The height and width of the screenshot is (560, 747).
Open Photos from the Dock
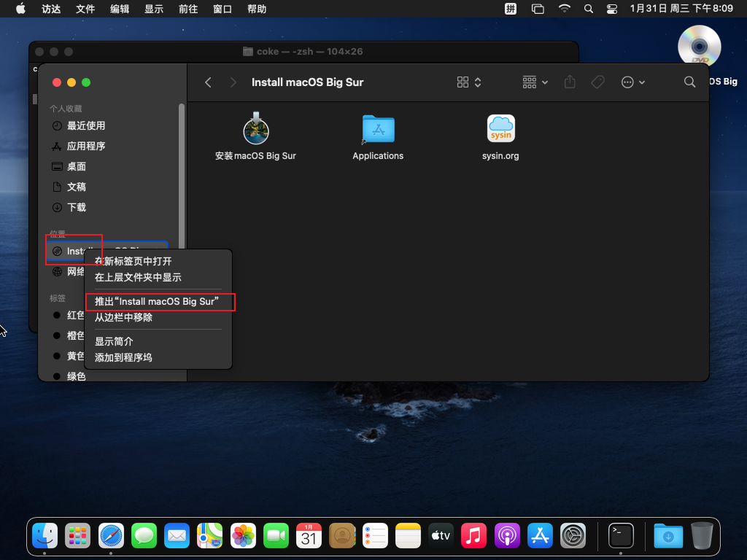click(x=243, y=535)
